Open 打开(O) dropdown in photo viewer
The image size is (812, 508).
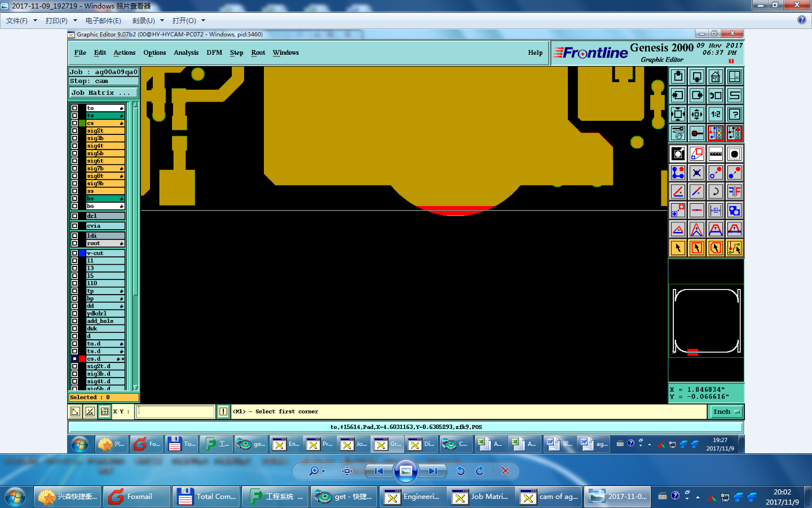[189, 20]
